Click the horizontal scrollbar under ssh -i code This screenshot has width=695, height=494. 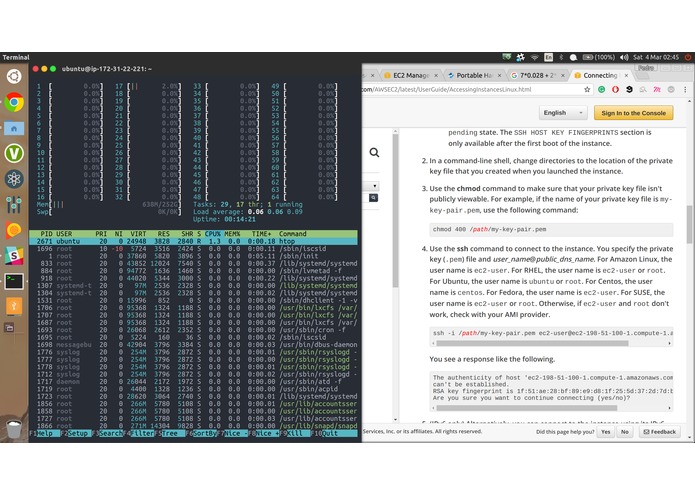[x=532, y=343]
